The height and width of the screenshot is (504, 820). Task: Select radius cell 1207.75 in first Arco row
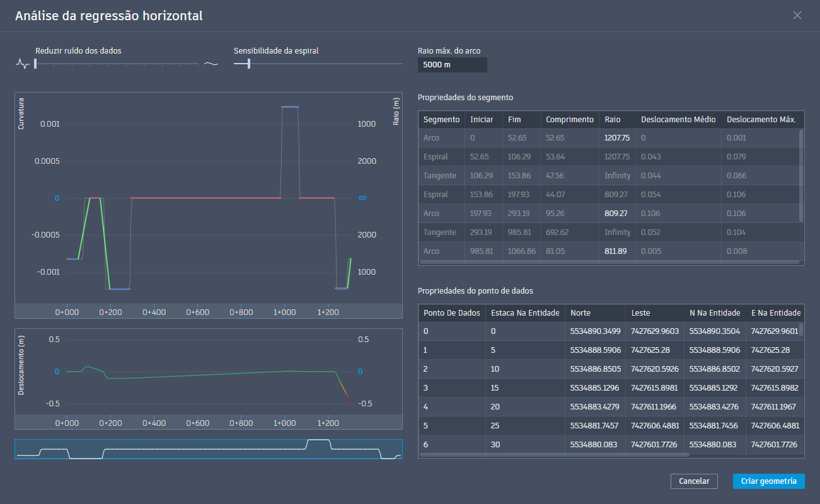(x=617, y=138)
